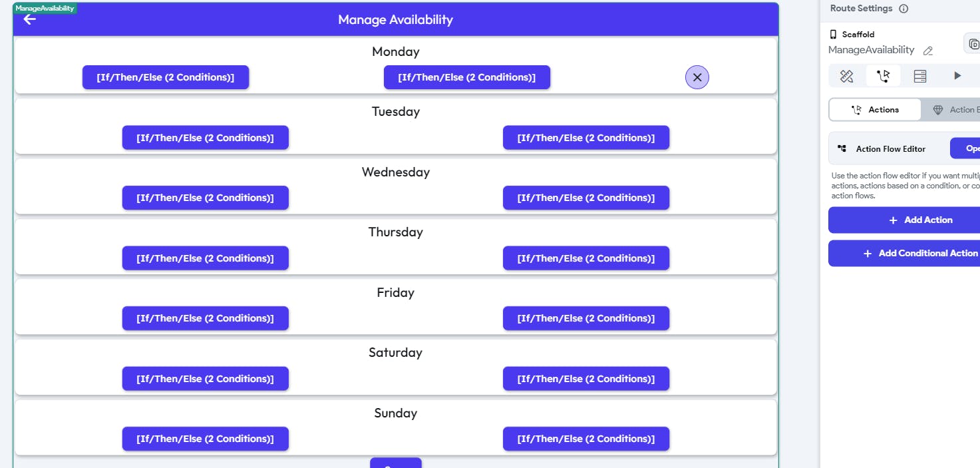Select the actions flow icon tab
The image size is (980, 468).
point(884,76)
